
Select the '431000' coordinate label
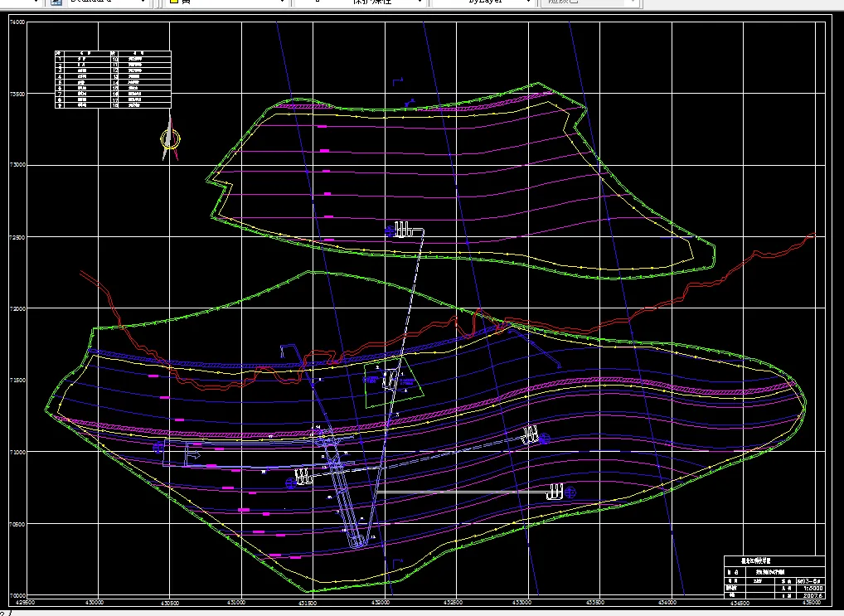pyautogui.click(x=237, y=603)
